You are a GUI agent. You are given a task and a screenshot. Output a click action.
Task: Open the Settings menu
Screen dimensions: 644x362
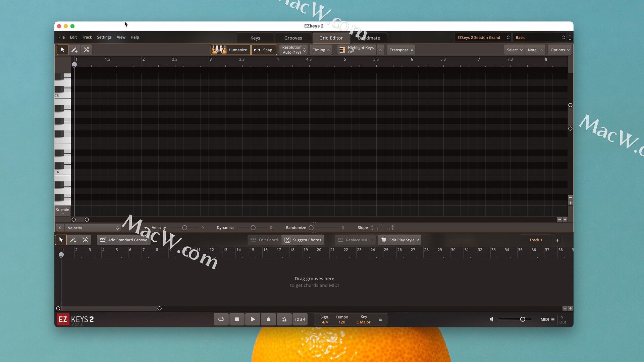104,37
